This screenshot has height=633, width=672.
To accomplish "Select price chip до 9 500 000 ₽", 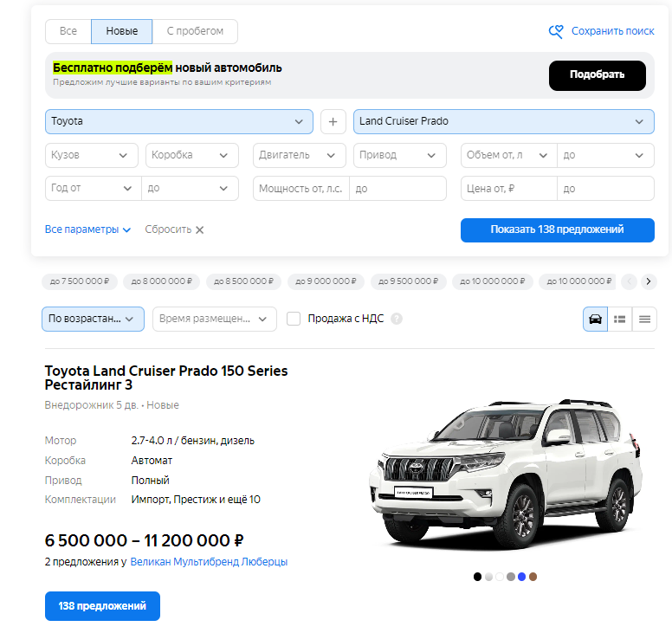I will [x=408, y=281].
